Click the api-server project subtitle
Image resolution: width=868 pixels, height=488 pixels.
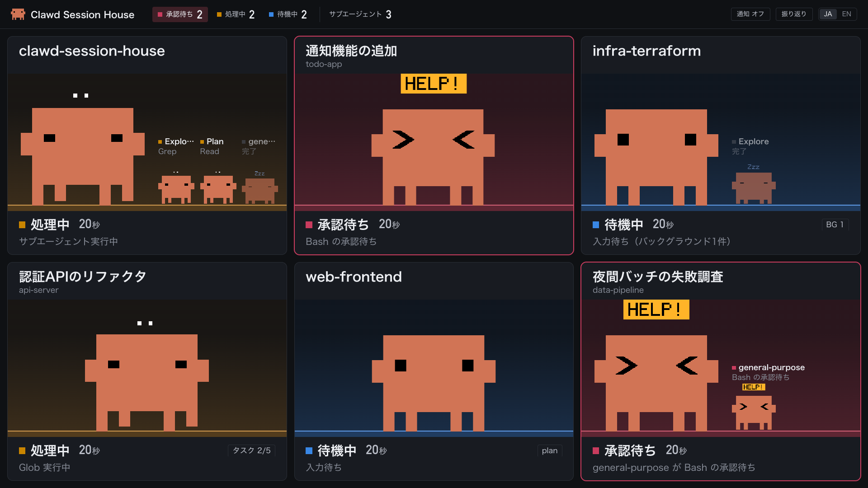point(39,290)
